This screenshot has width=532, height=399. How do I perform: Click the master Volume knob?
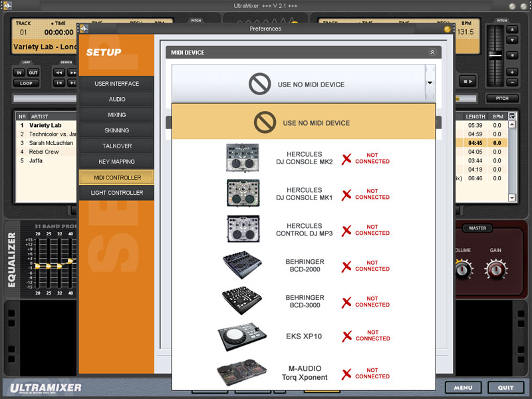coord(463,270)
